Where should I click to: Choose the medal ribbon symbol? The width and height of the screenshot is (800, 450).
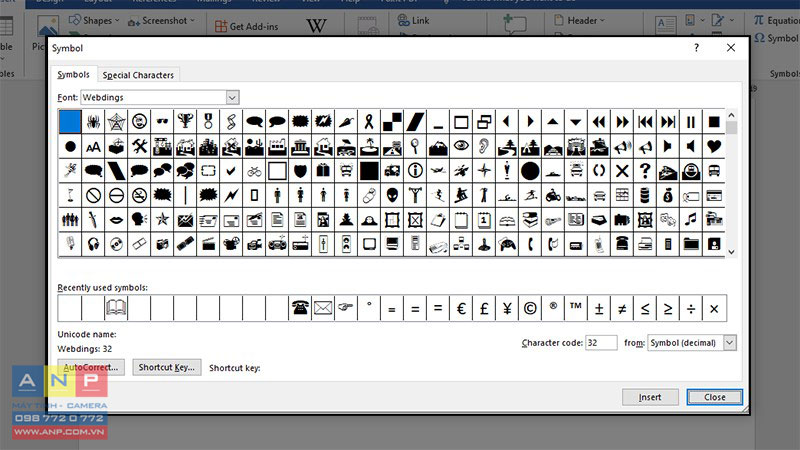(208, 121)
